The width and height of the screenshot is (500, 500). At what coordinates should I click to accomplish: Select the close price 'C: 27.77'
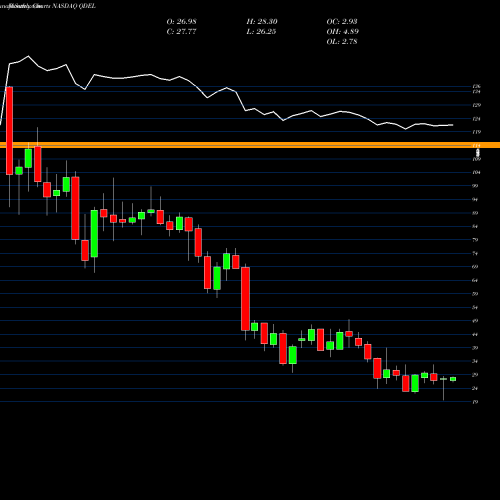pos(182,32)
